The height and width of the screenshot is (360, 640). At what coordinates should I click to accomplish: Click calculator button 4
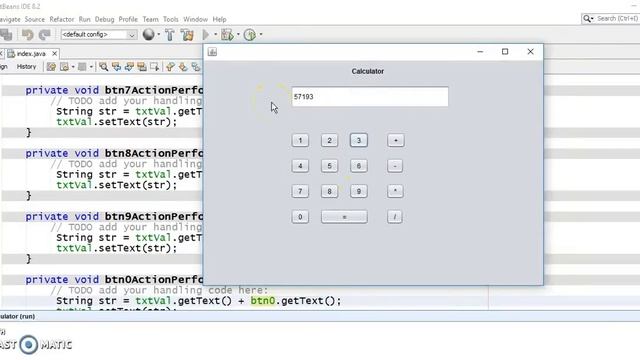(300, 166)
